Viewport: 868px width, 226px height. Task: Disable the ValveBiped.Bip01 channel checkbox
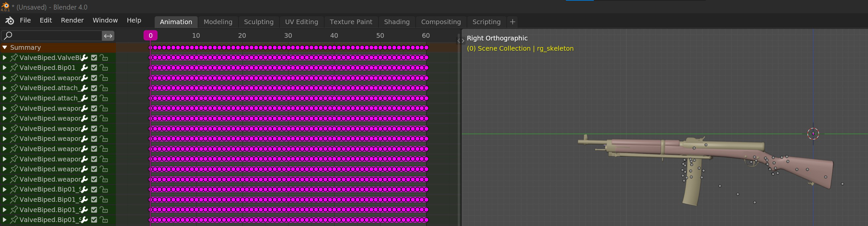pos(94,68)
